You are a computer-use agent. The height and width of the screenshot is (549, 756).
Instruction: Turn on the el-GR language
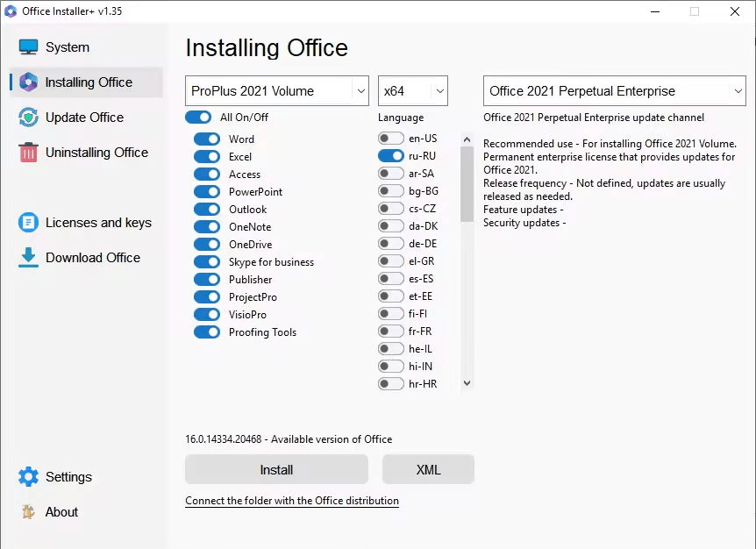coord(391,260)
